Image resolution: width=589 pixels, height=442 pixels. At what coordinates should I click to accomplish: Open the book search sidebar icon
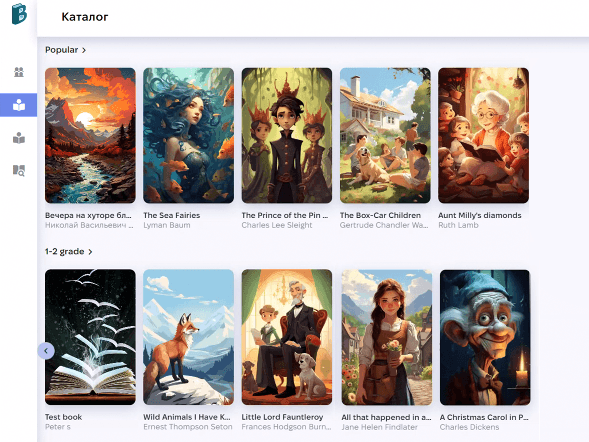pos(19,170)
